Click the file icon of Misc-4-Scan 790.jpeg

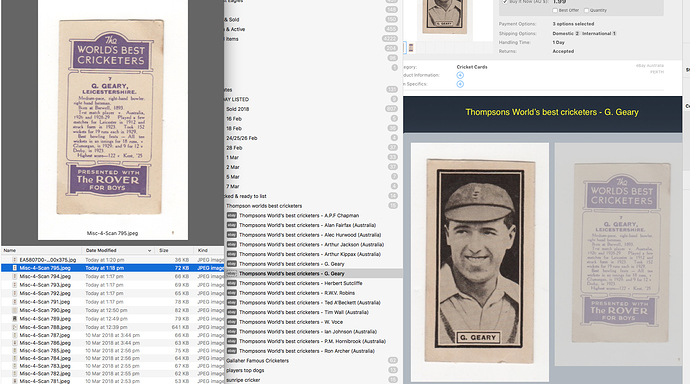(15, 310)
